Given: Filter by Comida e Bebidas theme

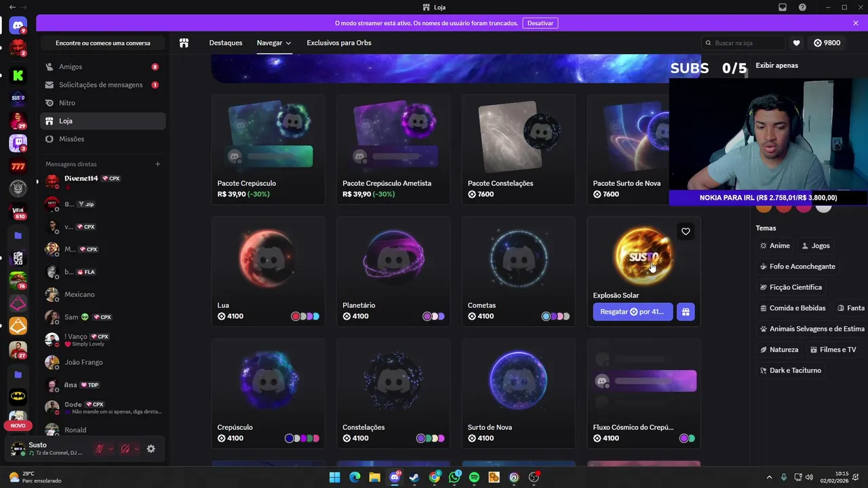Looking at the screenshot, I should 793,308.
